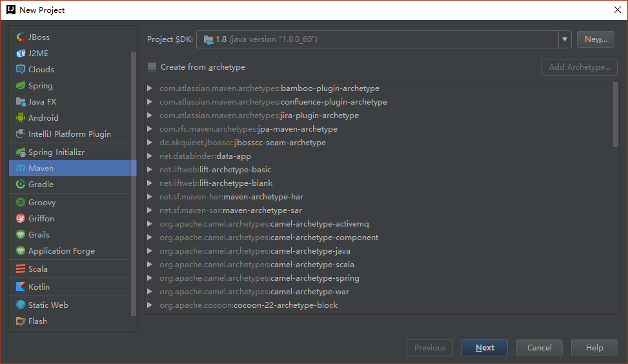
Task: Click the Maven m icon
Action: pos(21,168)
